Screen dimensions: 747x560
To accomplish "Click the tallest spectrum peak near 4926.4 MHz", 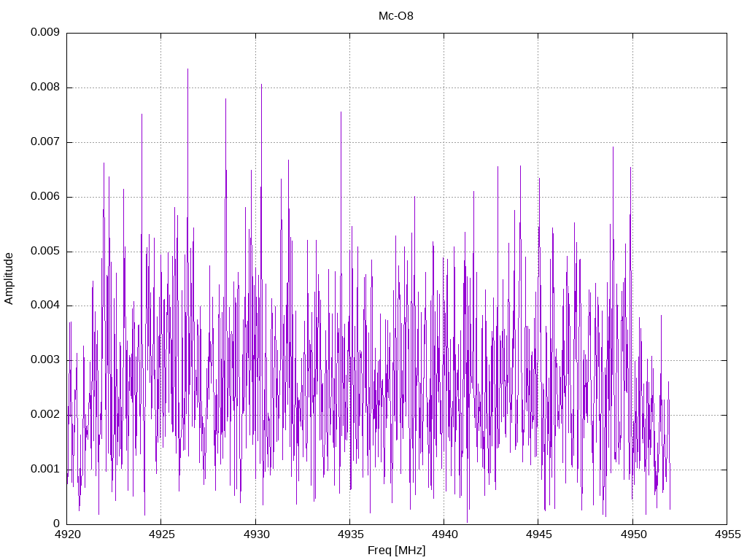I will [x=187, y=69].
